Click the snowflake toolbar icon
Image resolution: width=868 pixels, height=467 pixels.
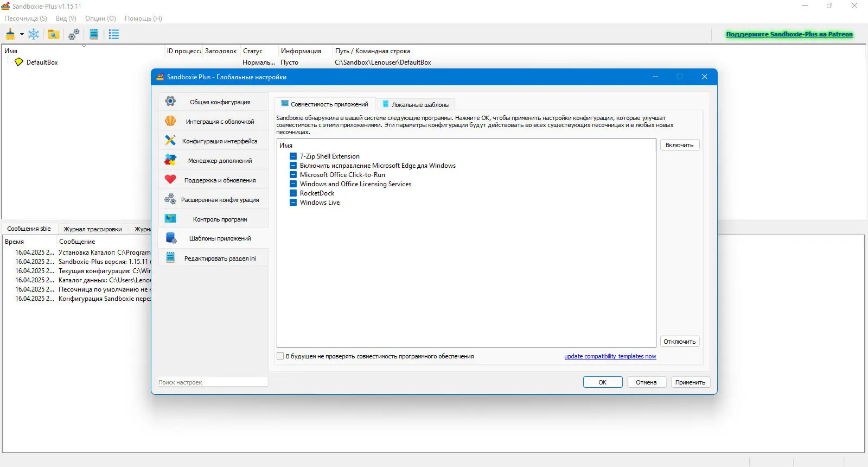[x=34, y=34]
